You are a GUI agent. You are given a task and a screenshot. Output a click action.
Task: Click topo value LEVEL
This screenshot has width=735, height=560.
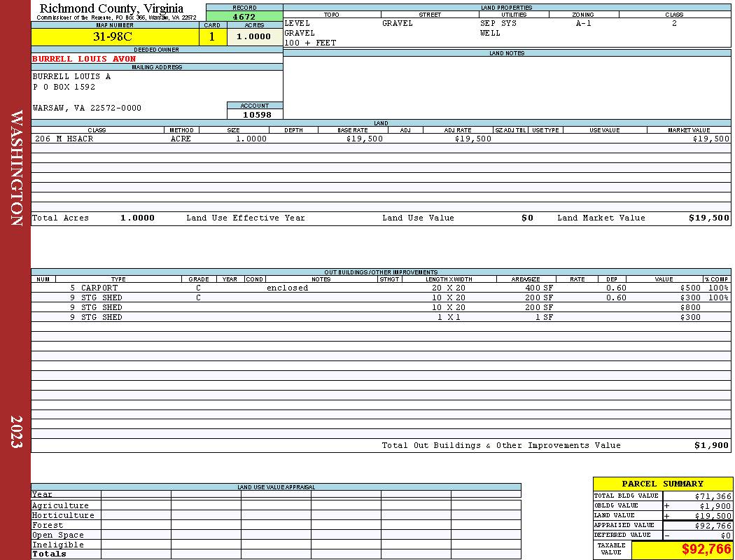coord(297,23)
